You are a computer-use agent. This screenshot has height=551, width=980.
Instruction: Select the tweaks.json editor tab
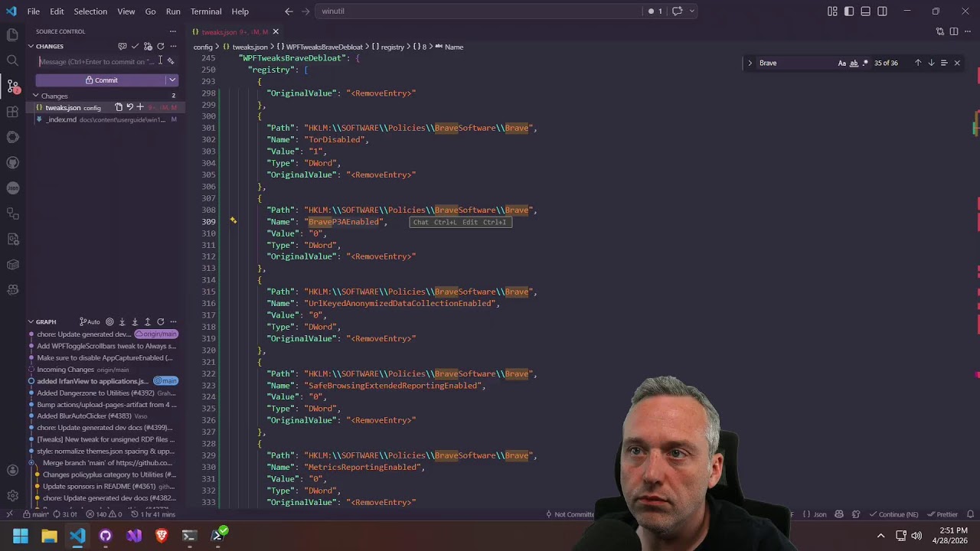(234, 31)
